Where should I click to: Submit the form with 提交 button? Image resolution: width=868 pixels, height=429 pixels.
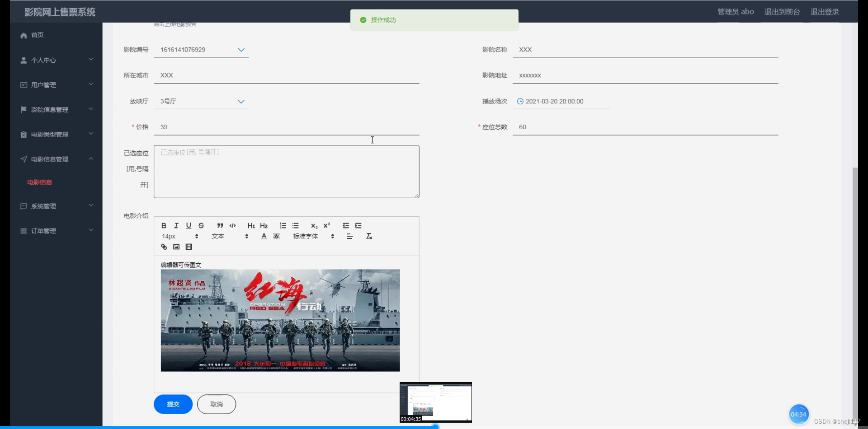tap(173, 404)
